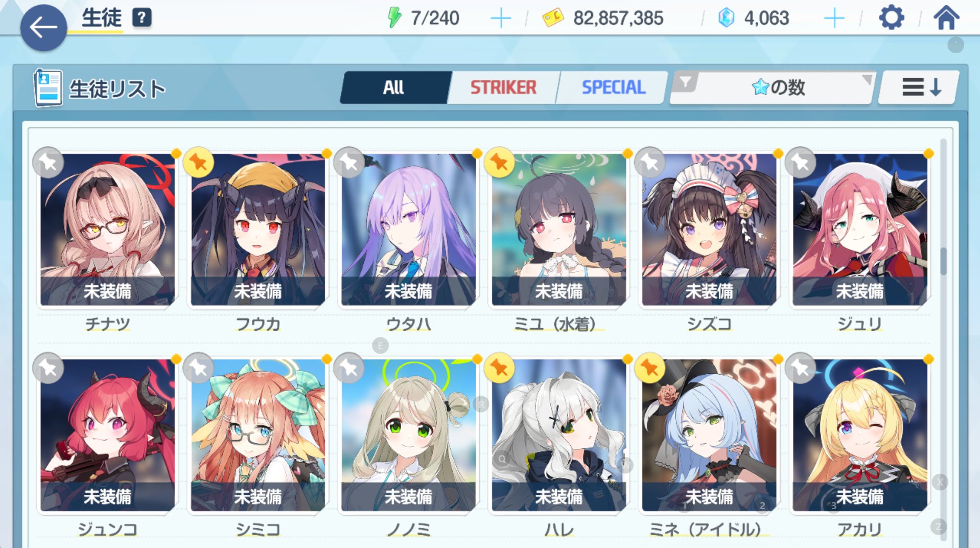Return to the home screen icon

pyautogui.click(x=946, y=17)
